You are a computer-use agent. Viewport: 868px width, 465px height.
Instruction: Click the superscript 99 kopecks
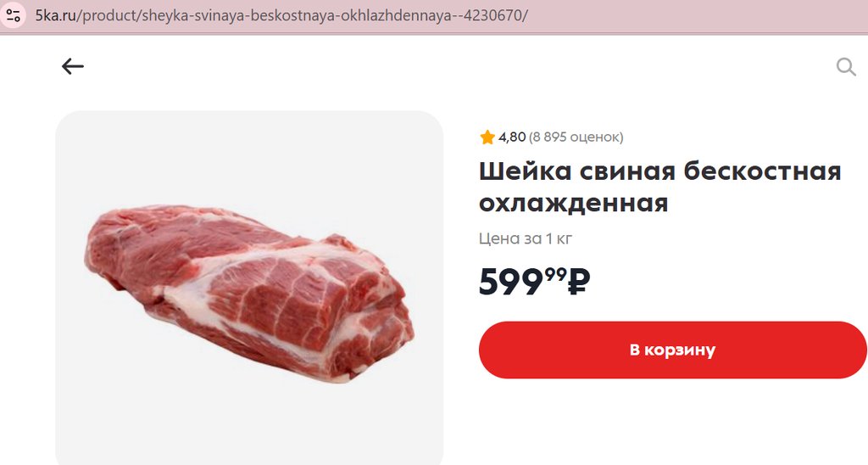click(555, 273)
